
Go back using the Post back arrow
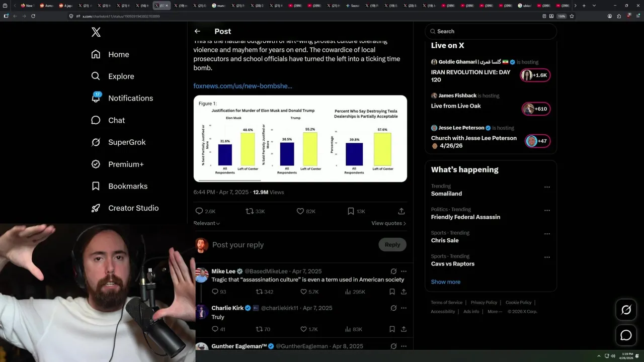coord(197,31)
